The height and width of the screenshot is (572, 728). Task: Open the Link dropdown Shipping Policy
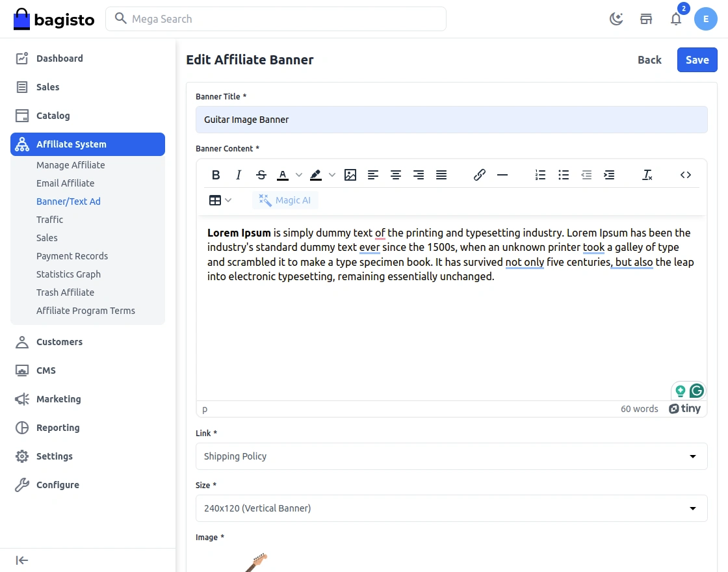click(451, 456)
